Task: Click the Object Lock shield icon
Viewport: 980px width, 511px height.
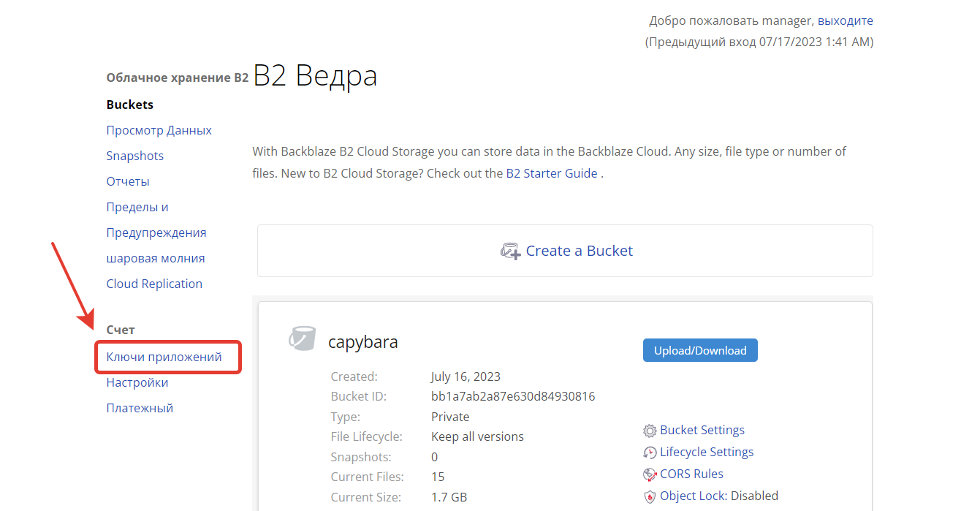Action: [650, 496]
